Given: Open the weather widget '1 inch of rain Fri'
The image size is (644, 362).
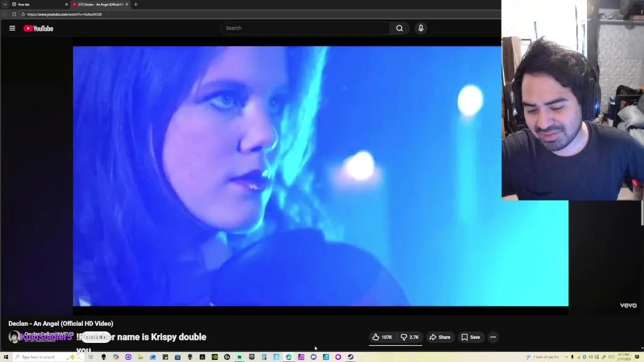Looking at the screenshot, I should 542,357.
